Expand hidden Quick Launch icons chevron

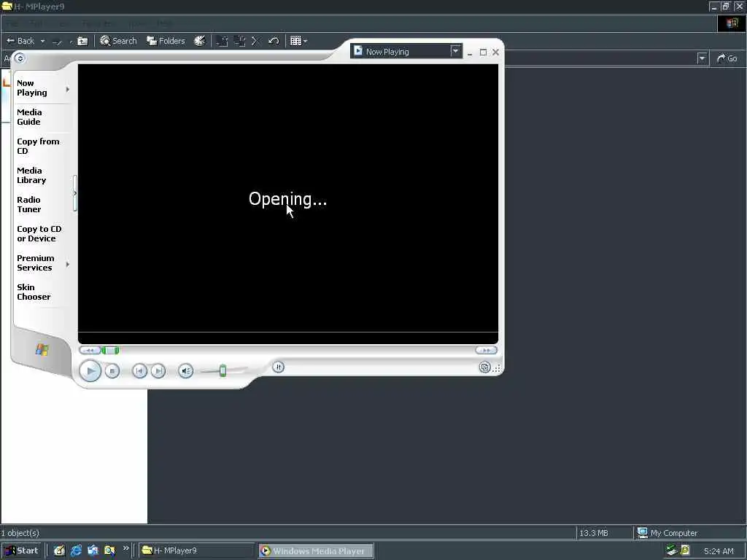[x=126, y=548]
